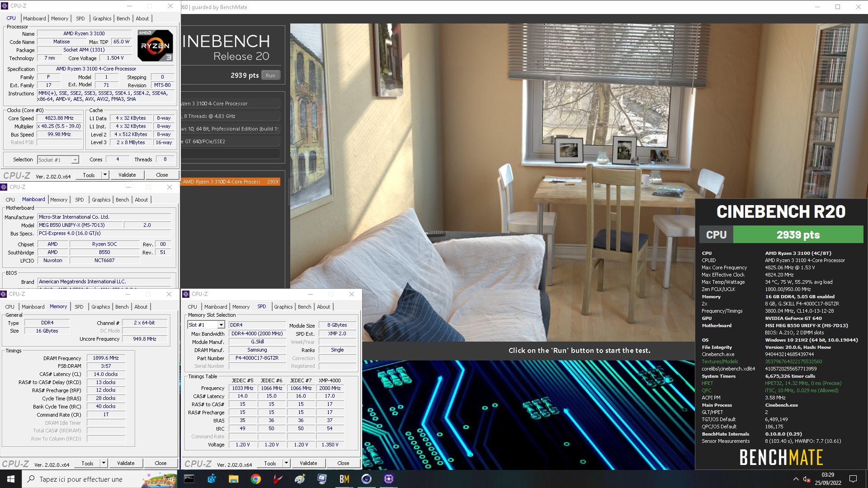
Task: Select the About tab in the Mainboard window
Action: click(141, 200)
